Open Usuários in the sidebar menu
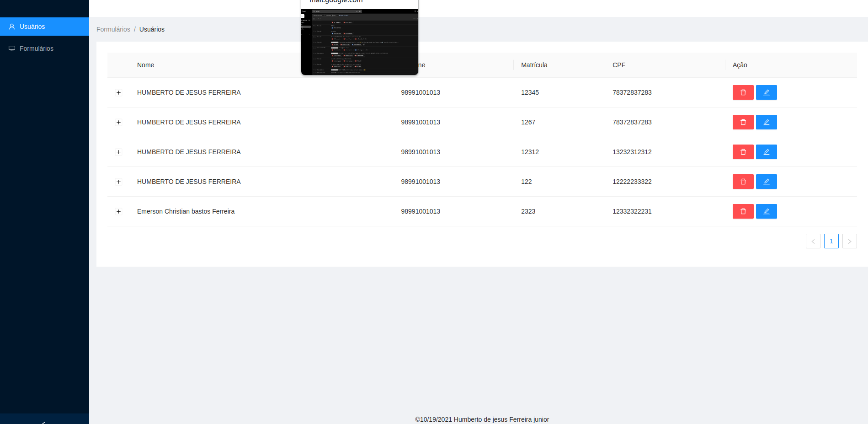Viewport: 868px width, 424px height. coord(32,27)
